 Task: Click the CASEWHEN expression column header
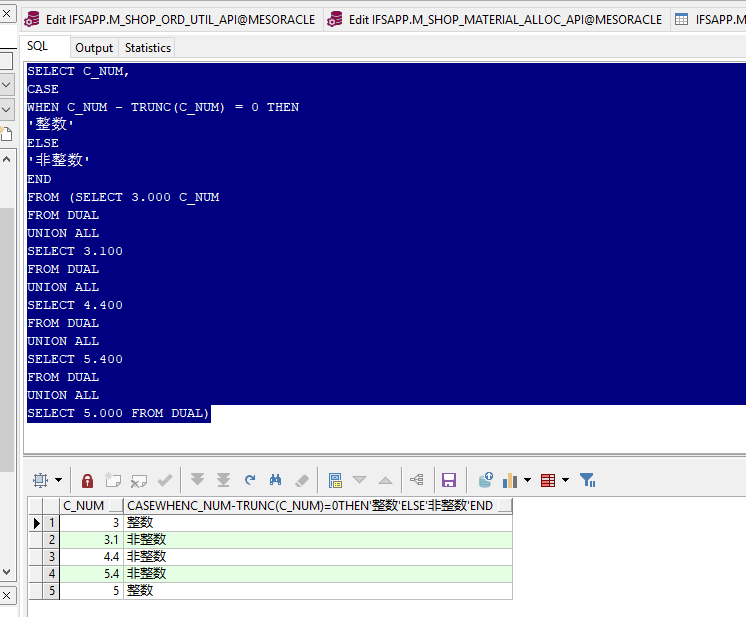(x=318, y=506)
